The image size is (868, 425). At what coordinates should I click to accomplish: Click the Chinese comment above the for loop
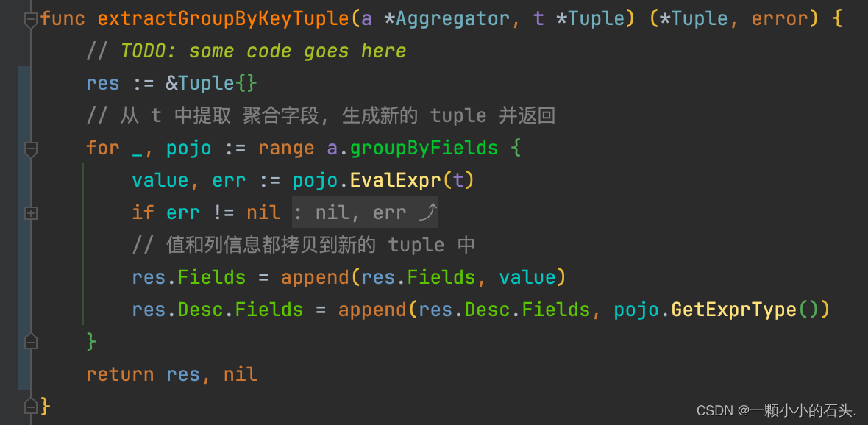(x=321, y=116)
